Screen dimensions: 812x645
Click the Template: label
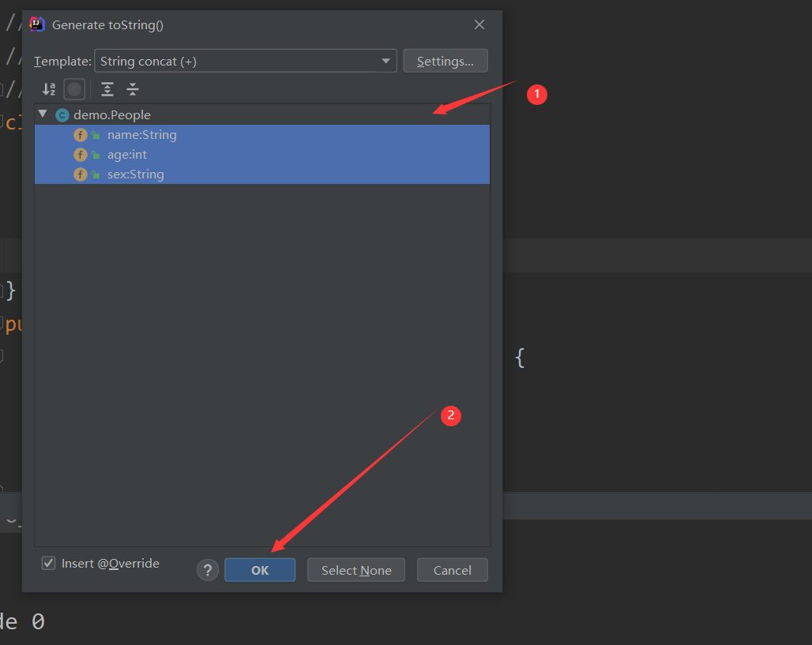62,61
